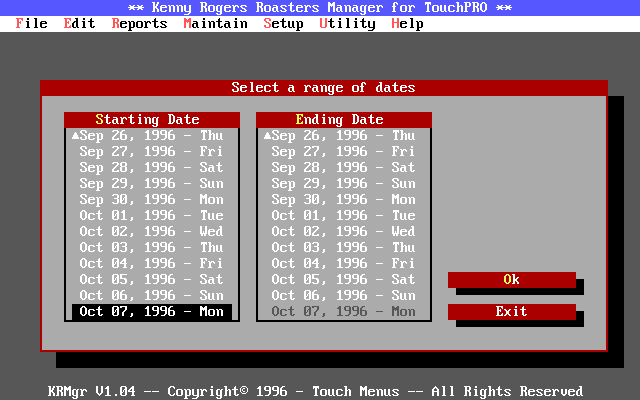640x400 pixels.
Task: Select Oct 04, 1996 in Ending Date list
Action: (x=344, y=263)
